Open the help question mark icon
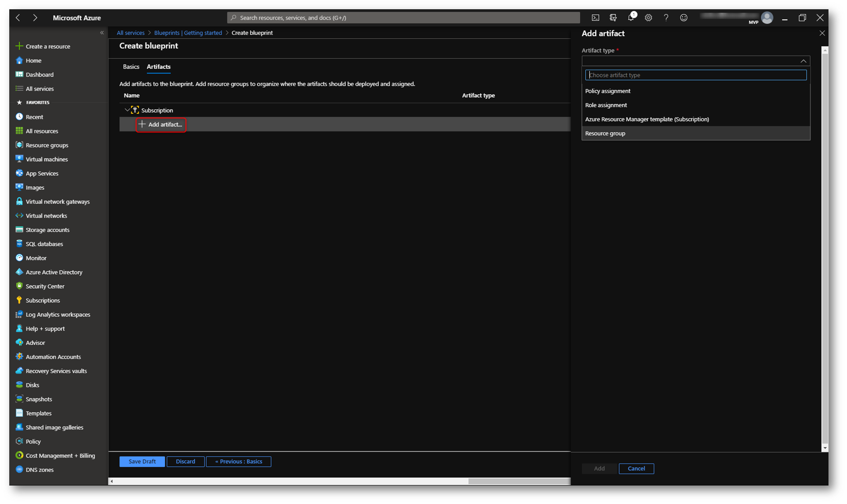This screenshot has width=847, height=504. point(666,18)
